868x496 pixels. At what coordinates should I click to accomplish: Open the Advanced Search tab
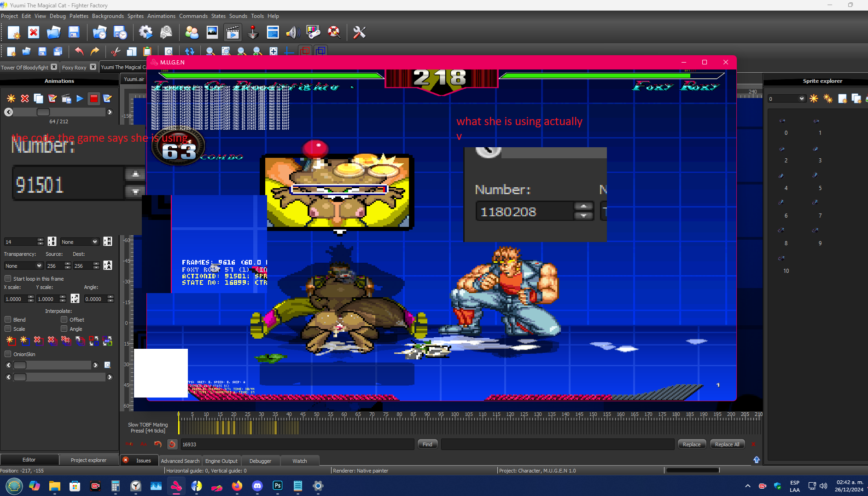click(180, 461)
